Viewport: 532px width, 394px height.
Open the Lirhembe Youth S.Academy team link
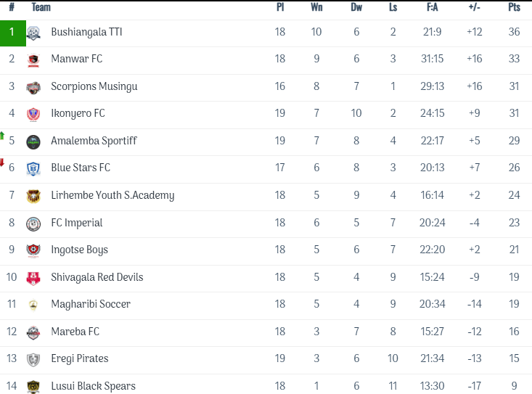[x=112, y=195]
